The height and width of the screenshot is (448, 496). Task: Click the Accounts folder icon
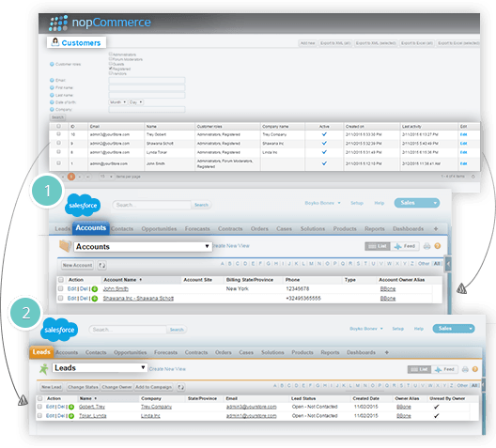66,246
